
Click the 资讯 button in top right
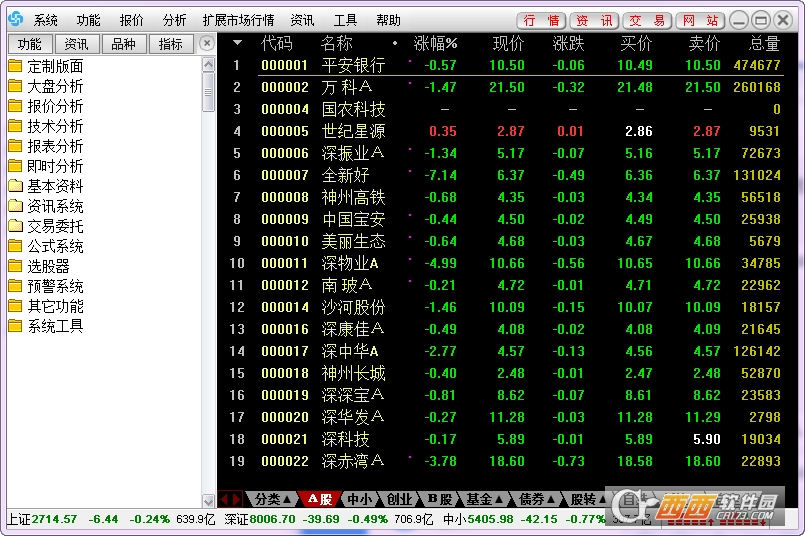pyautogui.click(x=594, y=21)
